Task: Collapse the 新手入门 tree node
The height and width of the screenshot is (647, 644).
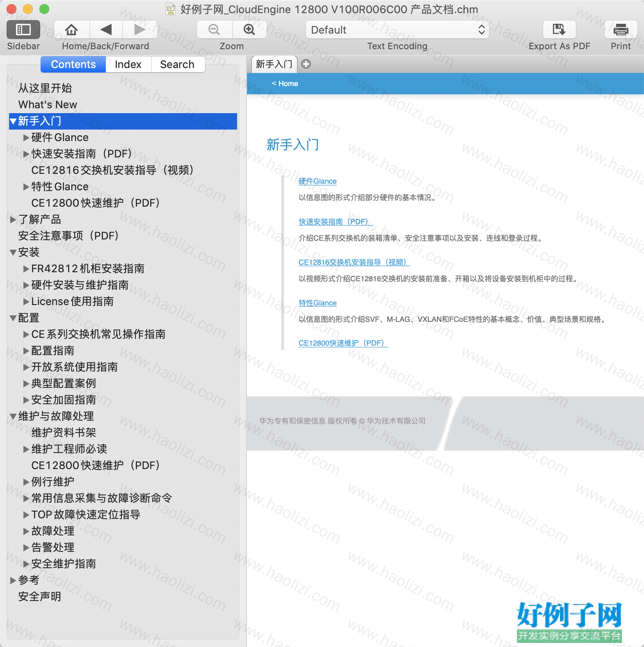Action: pyautogui.click(x=13, y=121)
